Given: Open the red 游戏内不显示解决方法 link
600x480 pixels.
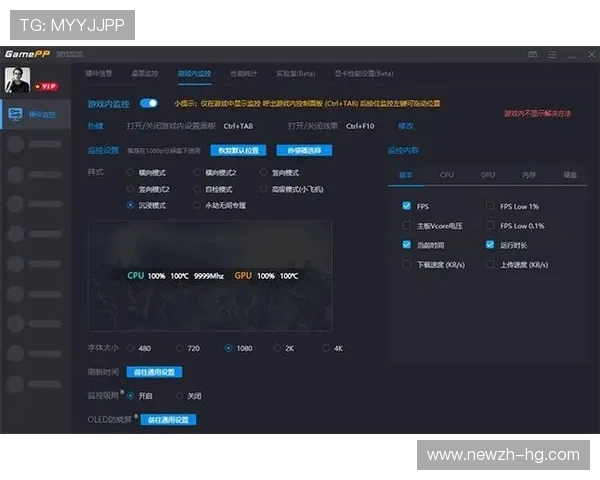Looking at the screenshot, I should 537,113.
